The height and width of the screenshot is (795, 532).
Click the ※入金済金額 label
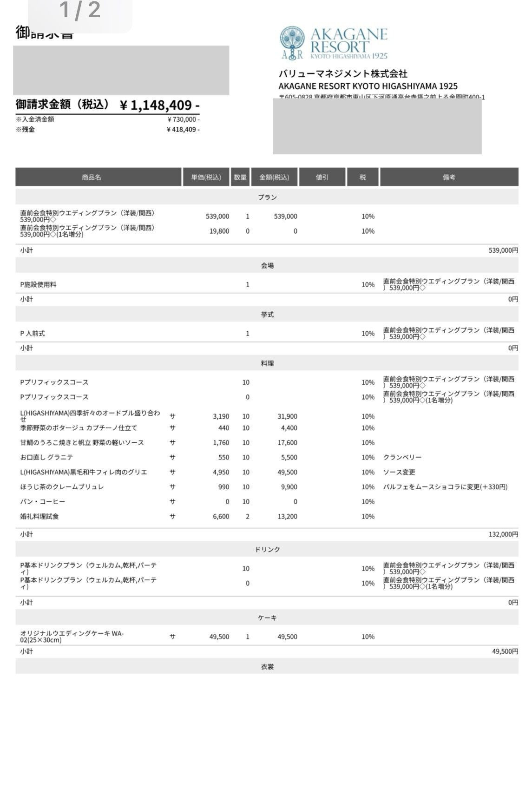[x=35, y=119]
